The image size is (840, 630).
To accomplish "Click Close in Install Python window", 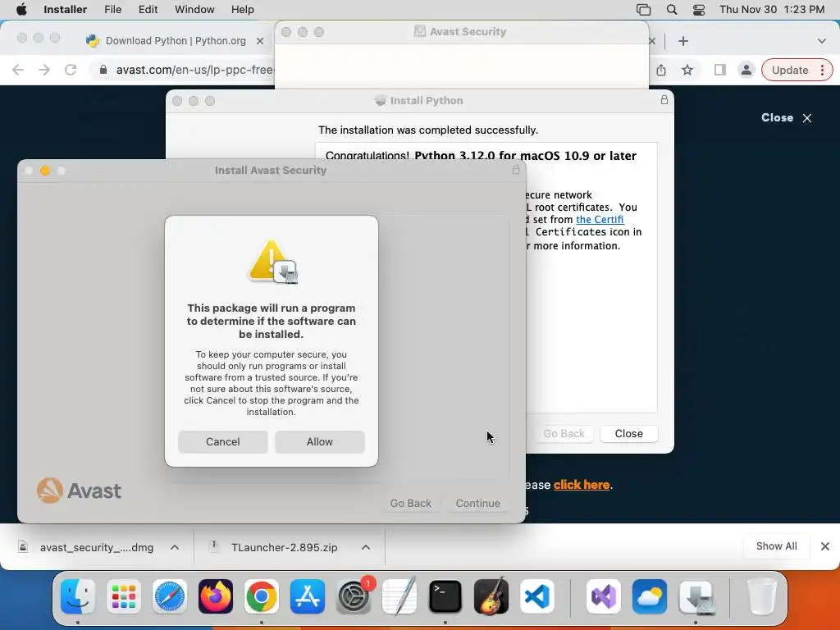I will point(629,434).
